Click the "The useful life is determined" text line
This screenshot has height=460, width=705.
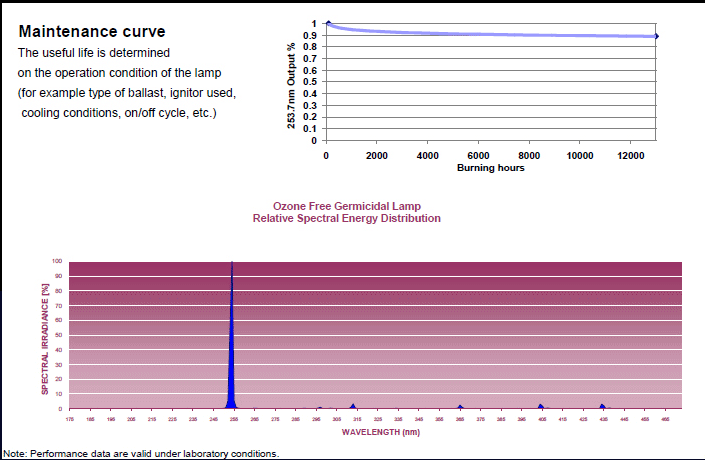93,52
